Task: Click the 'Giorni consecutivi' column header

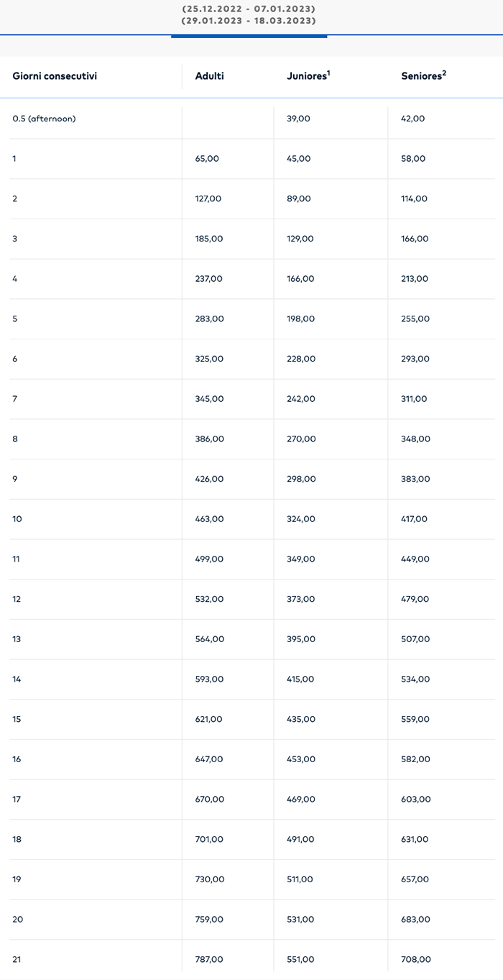Action: coord(55,75)
